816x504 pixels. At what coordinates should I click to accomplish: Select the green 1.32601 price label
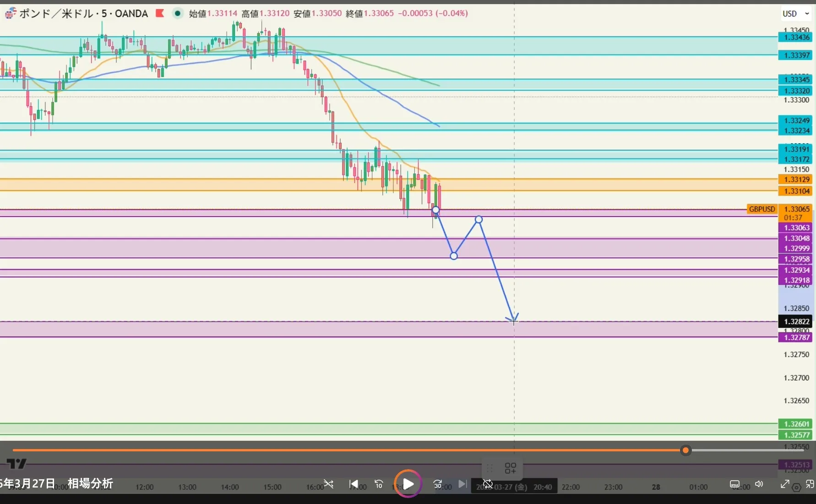pyautogui.click(x=795, y=424)
